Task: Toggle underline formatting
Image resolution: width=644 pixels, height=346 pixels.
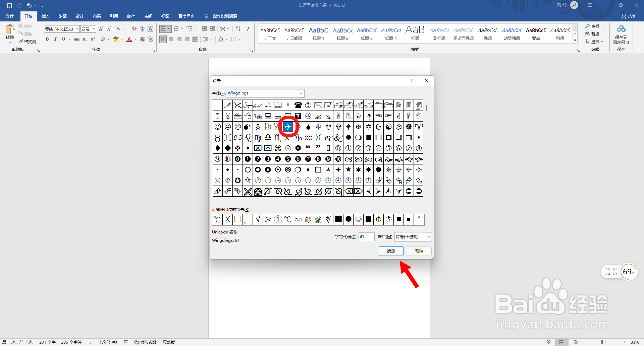Action: click(63, 39)
